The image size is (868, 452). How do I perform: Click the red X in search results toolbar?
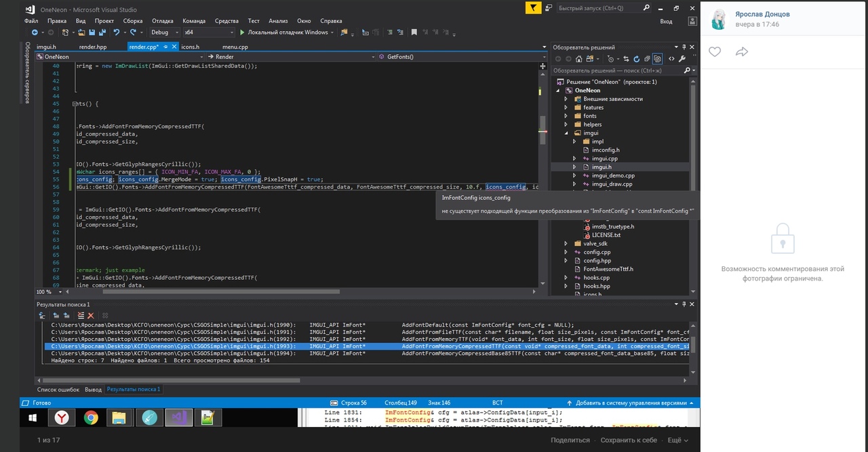click(x=91, y=315)
